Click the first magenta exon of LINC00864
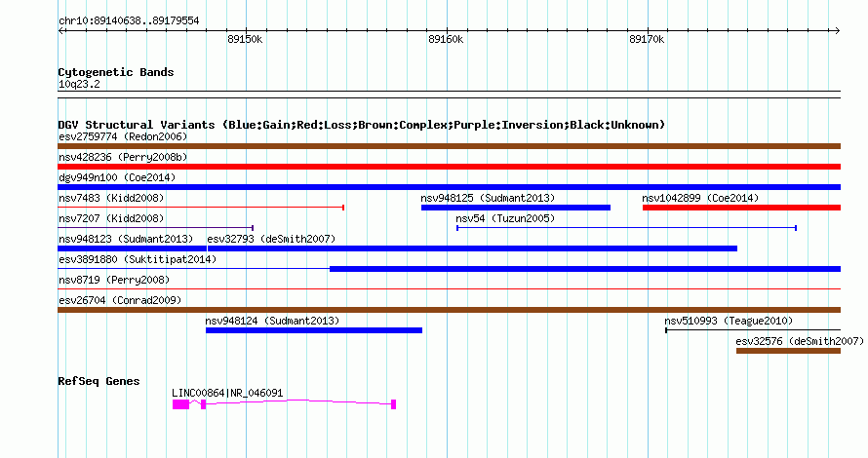The width and height of the screenshot is (868, 458). [181, 404]
